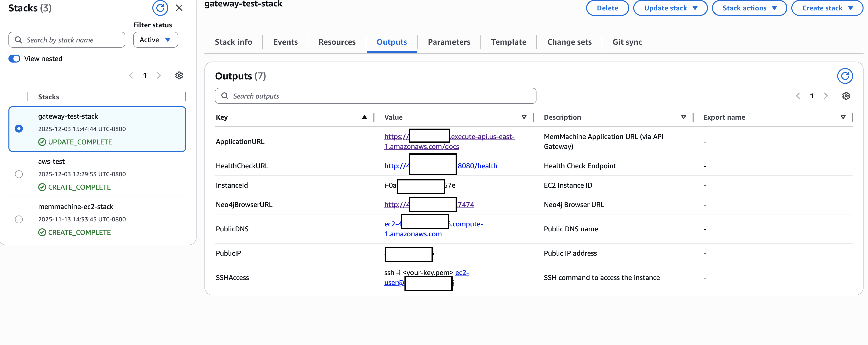This screenshot has width=868, height=345.
Task: Click inside the Search outputs field
Action: tap(375, 96)
